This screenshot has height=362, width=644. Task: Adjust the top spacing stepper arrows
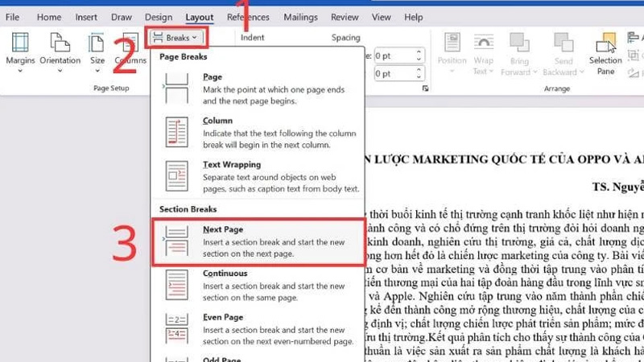(x=419, y=56)
